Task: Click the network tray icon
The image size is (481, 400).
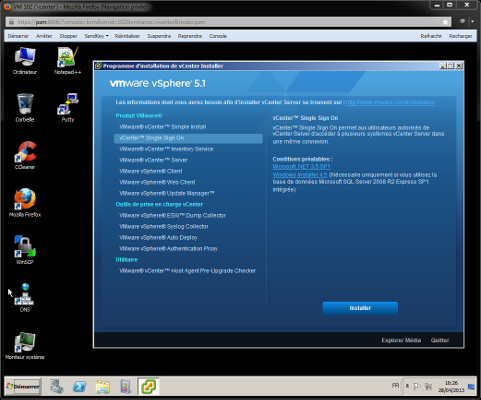Action: click(428, 386)
